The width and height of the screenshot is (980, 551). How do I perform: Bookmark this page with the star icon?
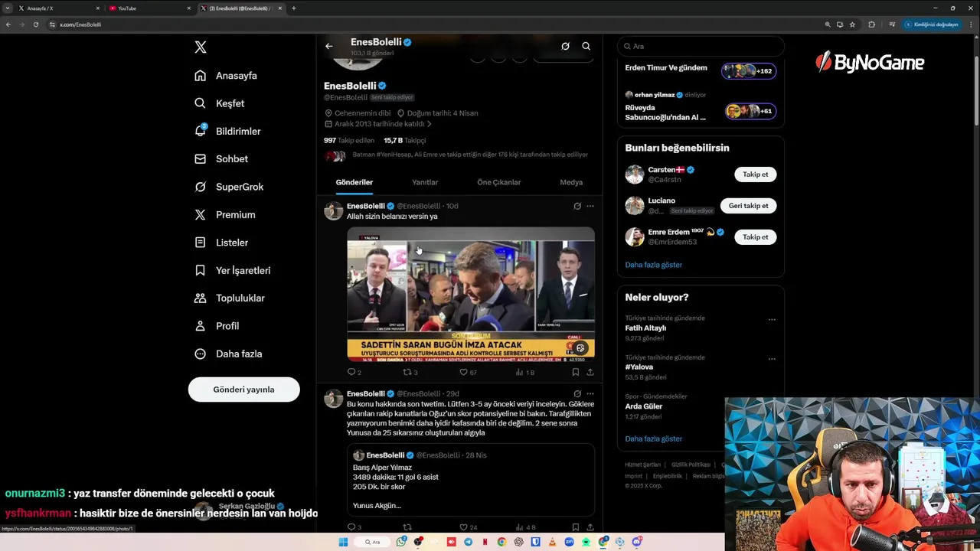pyautogui.click(x=852, y=24)
